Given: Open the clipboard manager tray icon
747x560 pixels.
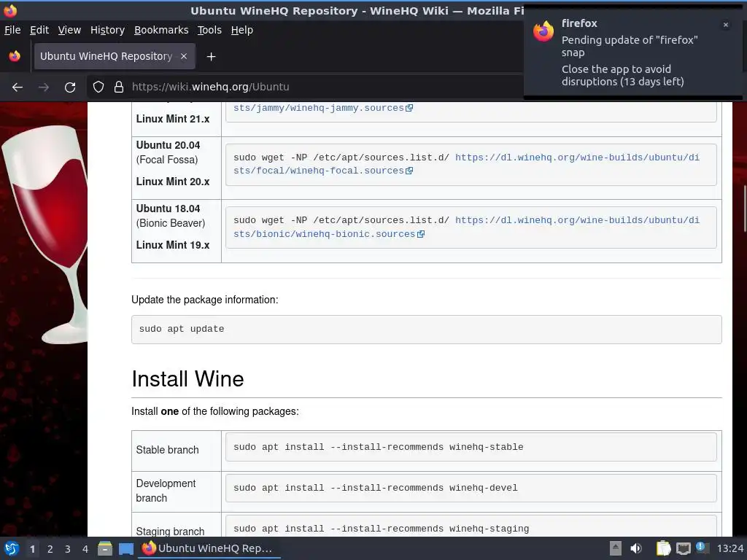Looking at the screenshot, I should pos(663,548).
